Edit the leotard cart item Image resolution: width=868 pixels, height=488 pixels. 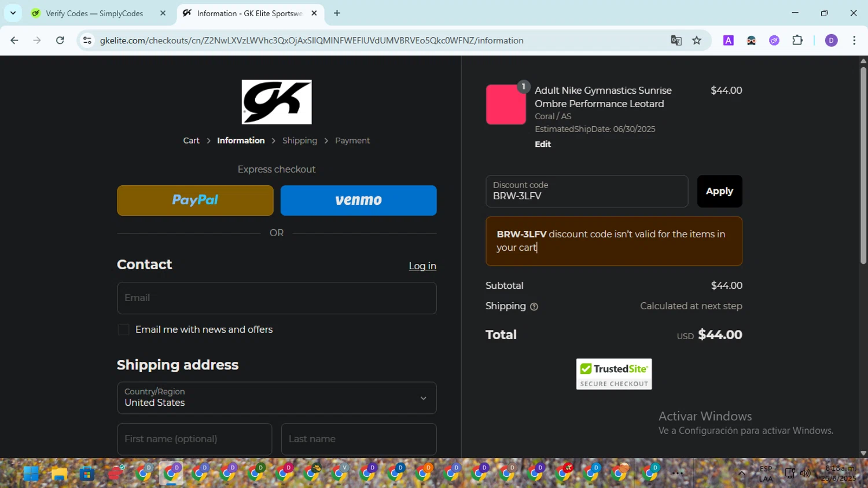tap(543, 144)
